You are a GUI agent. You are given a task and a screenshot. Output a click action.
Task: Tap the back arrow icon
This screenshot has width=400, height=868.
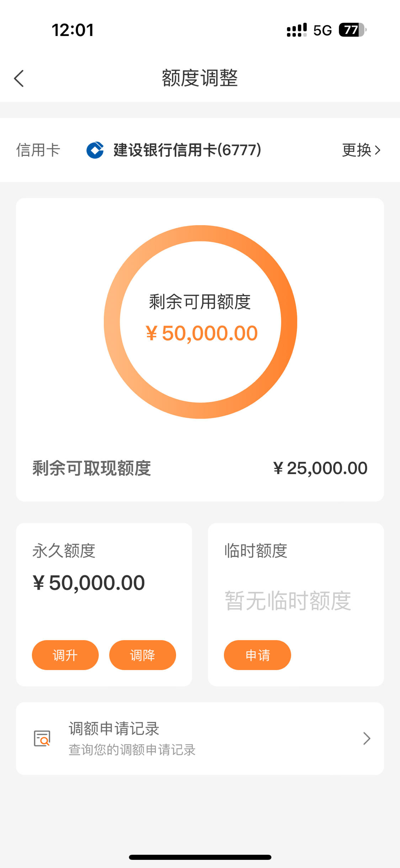point(19,78)
